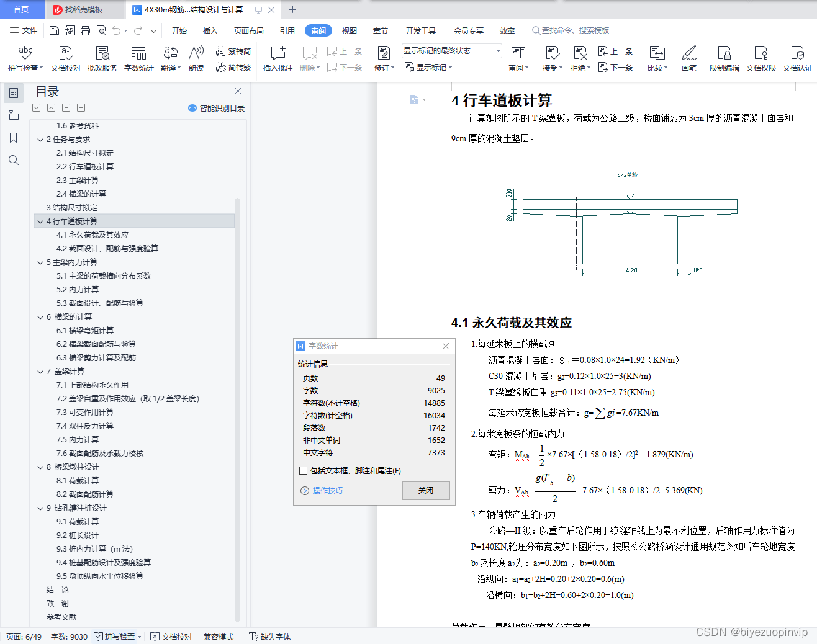817x644 pixels.
Task: Convert traditional to simplified (简转繁)
Action: click(x=233, y=67)
